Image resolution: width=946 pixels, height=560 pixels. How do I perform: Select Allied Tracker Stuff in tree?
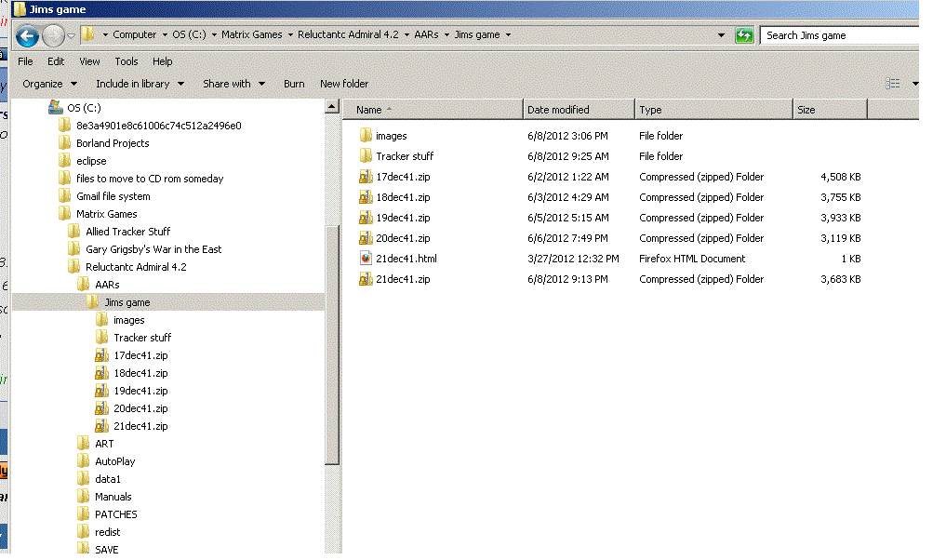pyautogui.click(x=128, y=232)
